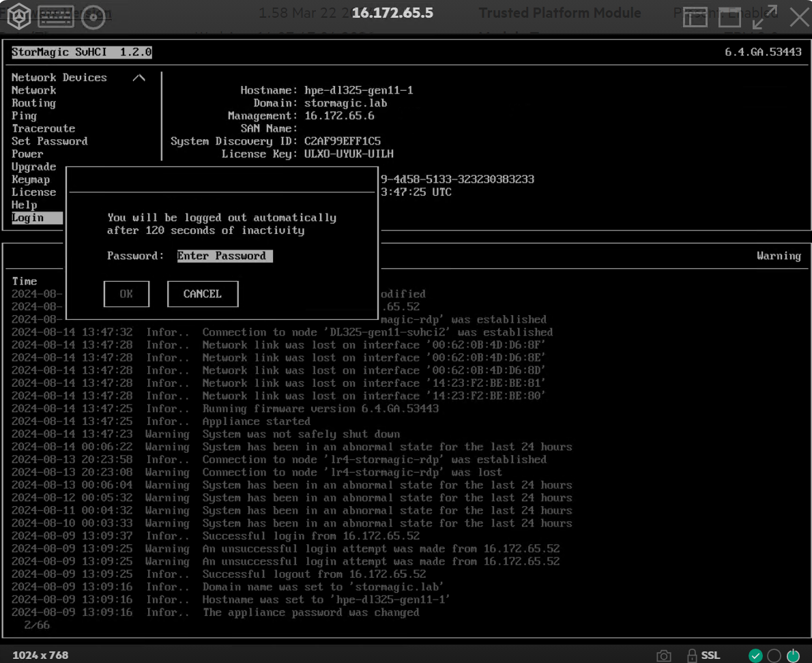812x663 pixels.
Task: Click the OK button in login dialog
Action: pyautogui.click(x=126, y=294)
